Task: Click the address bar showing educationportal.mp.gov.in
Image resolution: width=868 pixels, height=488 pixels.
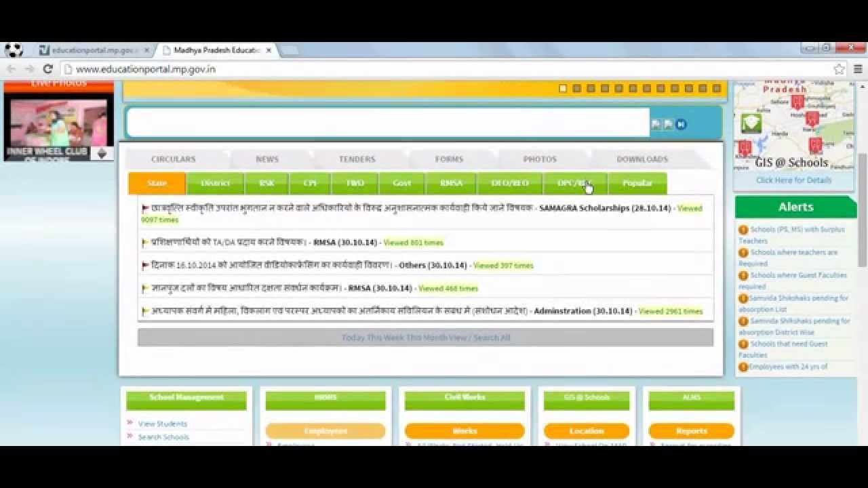Action: (x=448, y=69)
